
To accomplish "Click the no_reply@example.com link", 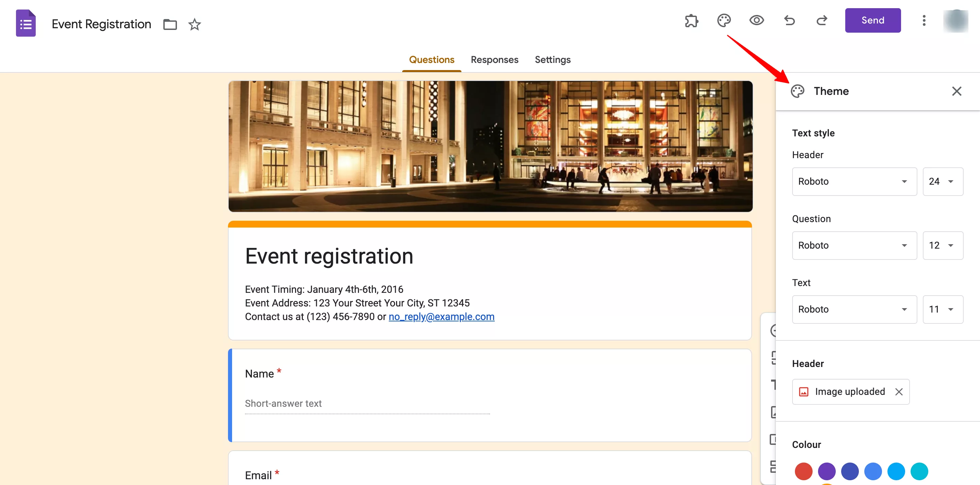I will 441,316.
